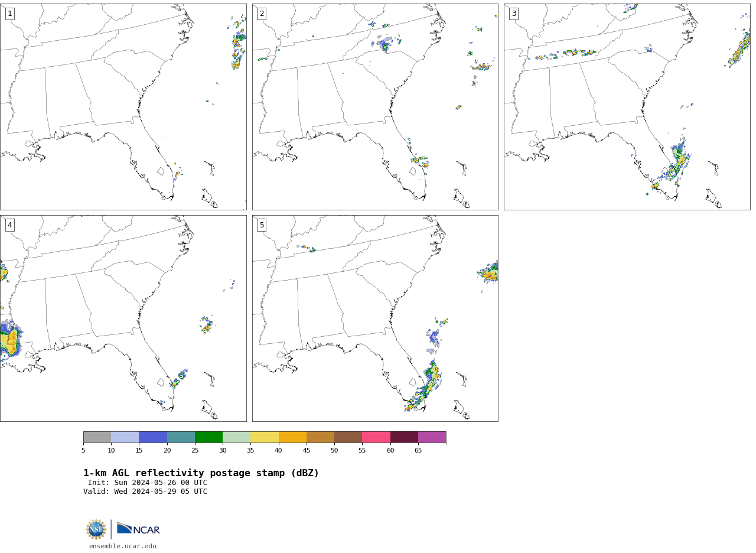Click the large storm cell in panel 4
Viewport: 756px width, 553px height.
[x=10, y=340]
